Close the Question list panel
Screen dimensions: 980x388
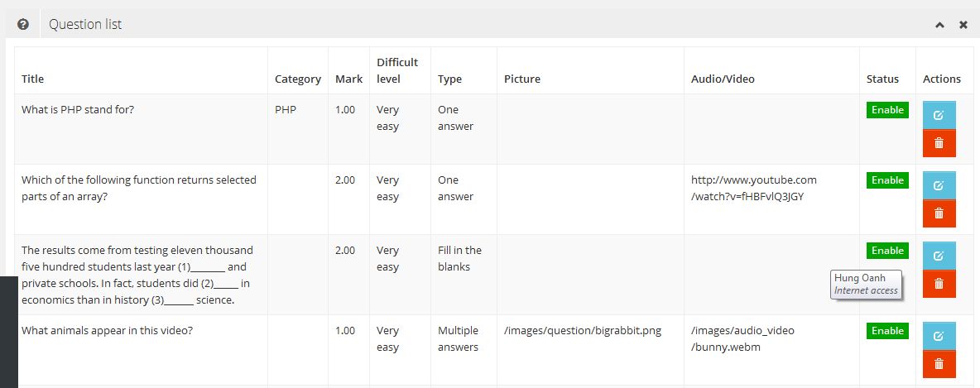pyautogui.click(x=963, y=25)
